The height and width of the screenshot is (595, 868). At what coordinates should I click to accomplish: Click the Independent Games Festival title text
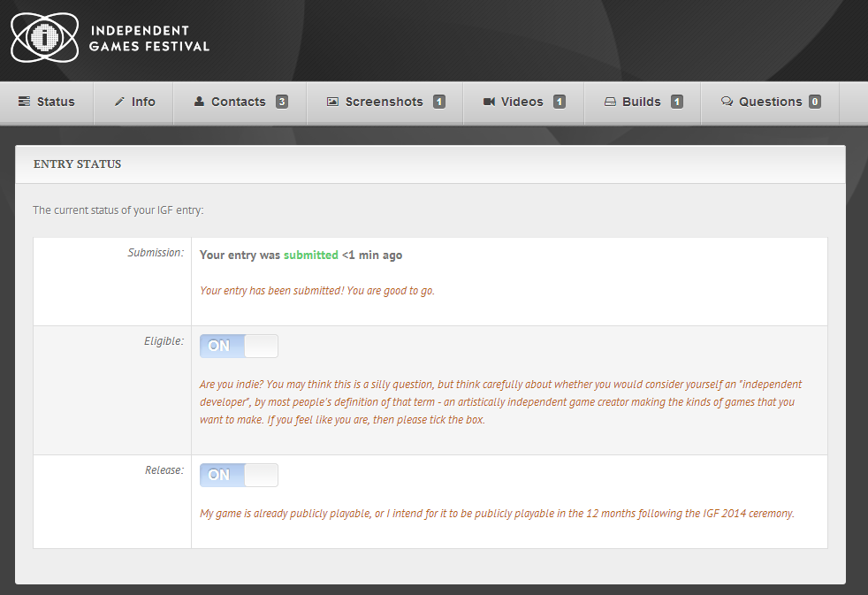tap(149, 38)
